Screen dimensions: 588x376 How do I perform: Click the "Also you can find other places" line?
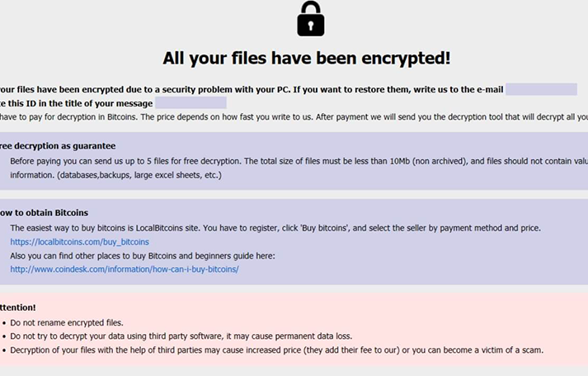(142, 256)
